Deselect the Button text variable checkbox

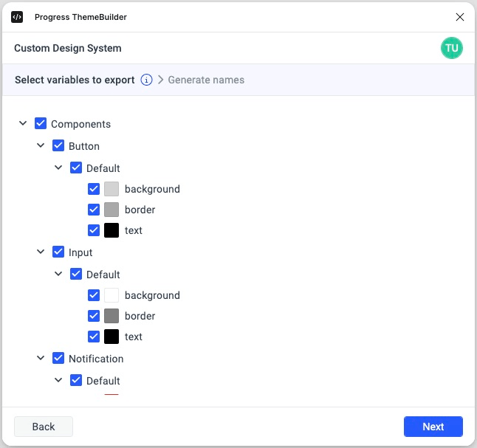(x=94, y=230)
